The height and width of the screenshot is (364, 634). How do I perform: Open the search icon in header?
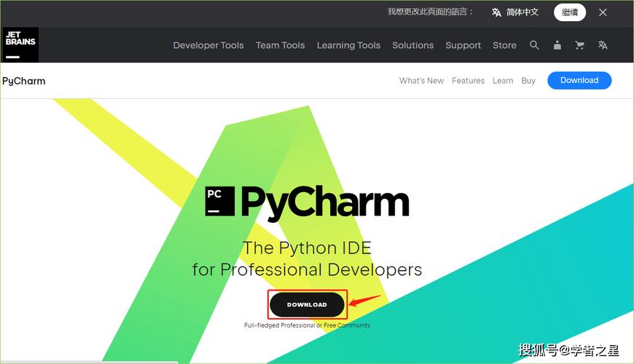[534, 45]
